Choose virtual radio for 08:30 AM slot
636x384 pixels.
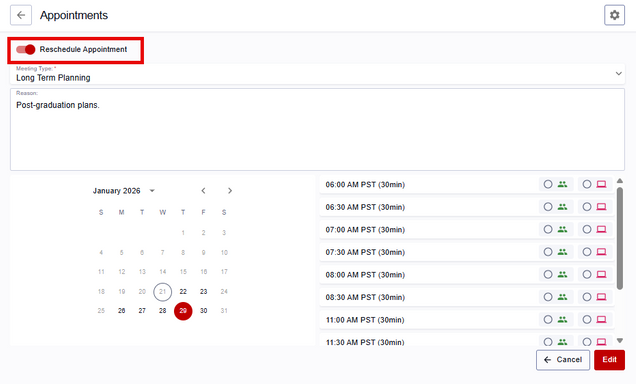[x=587, y=297]
